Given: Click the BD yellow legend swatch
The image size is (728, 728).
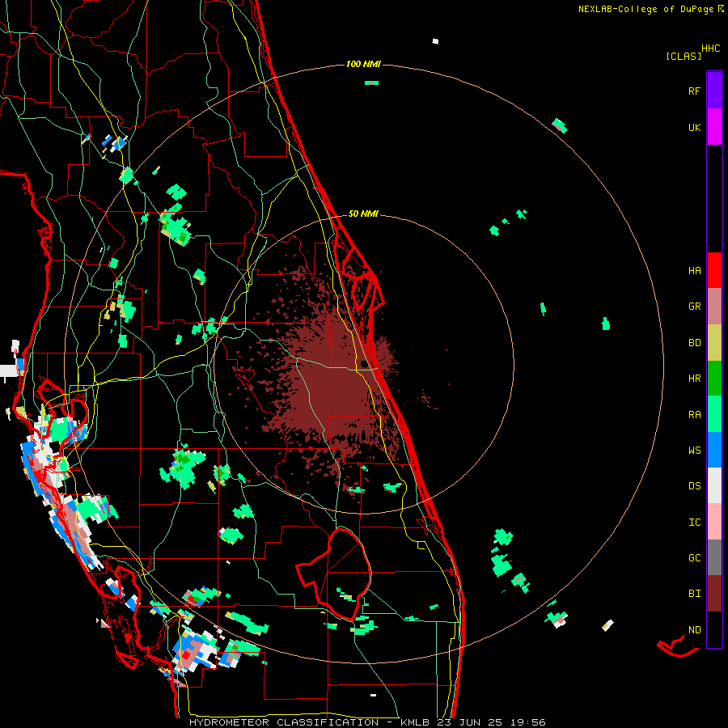Looking at the screenshot, I should click(x=714, y=342).
